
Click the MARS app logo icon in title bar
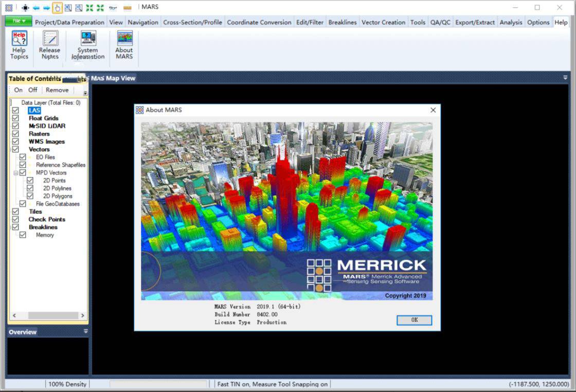(9, 7)
